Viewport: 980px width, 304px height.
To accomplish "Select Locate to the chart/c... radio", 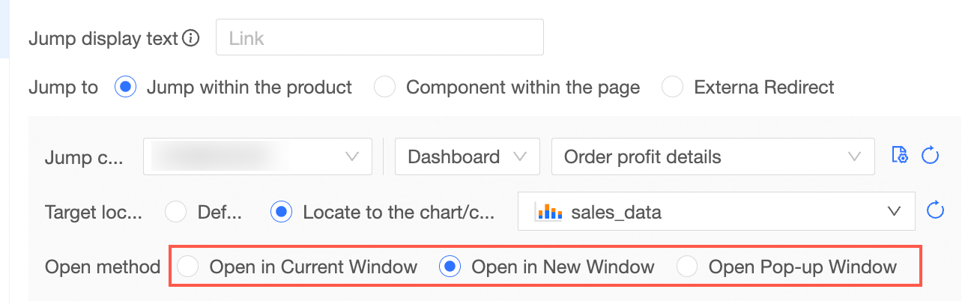I will 281,212.
